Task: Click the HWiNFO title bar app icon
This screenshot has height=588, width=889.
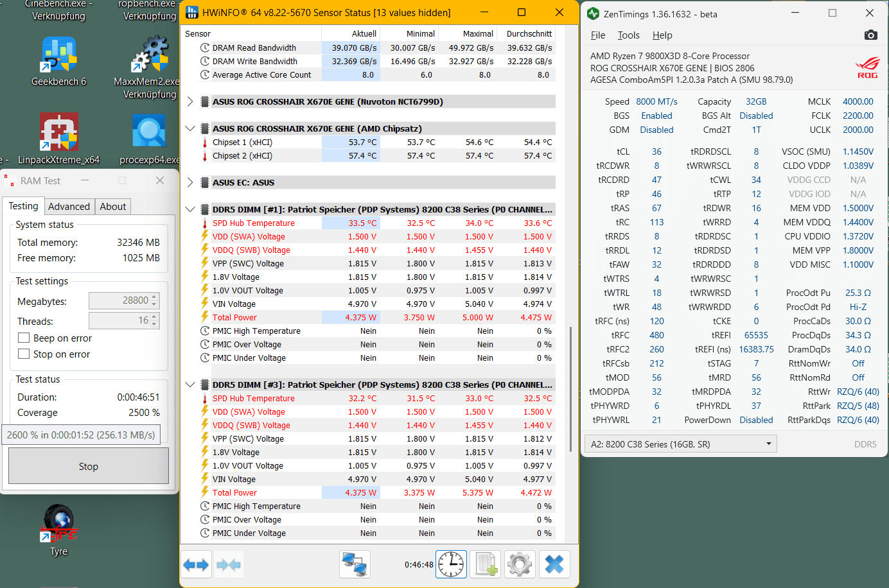Action: (x=191, y=12)
